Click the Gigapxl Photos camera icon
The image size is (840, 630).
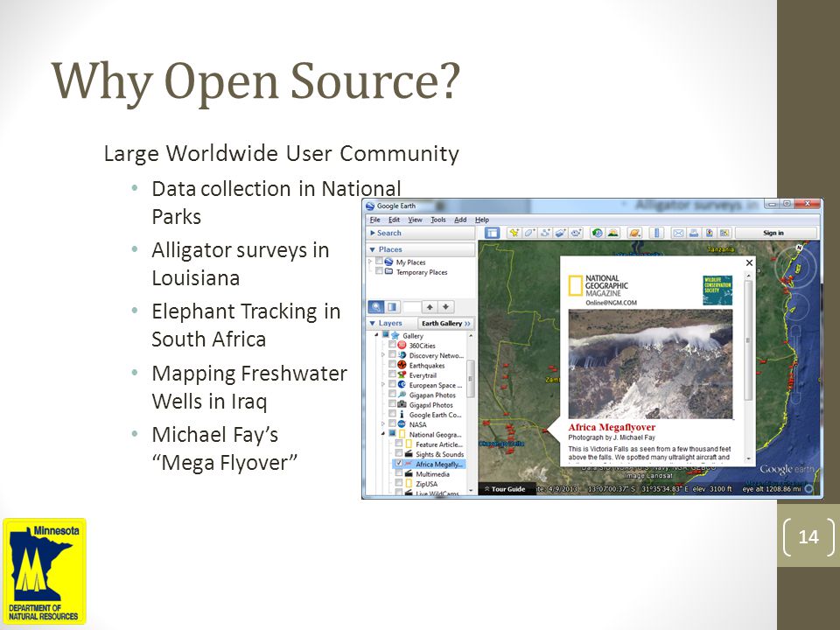point(402,404)
